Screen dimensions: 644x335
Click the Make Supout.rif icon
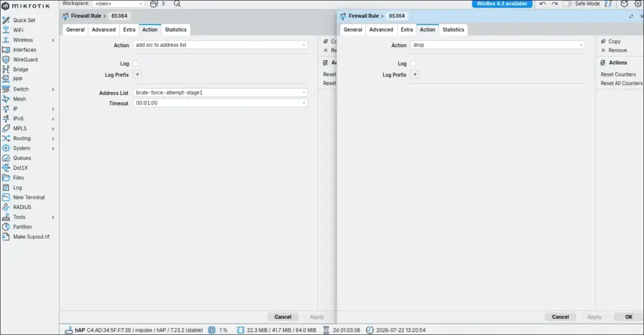point(6,237)
